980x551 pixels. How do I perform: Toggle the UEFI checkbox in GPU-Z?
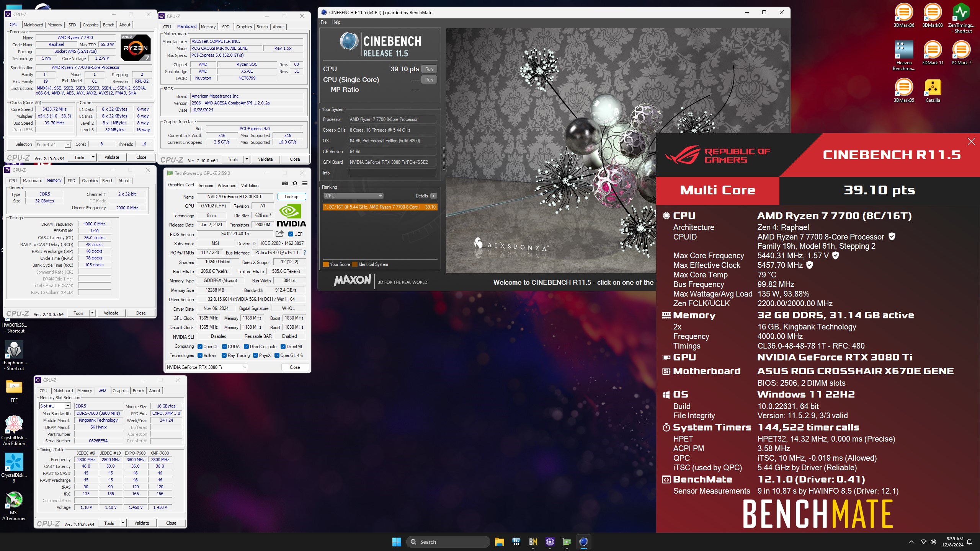[x=291, y=234]
